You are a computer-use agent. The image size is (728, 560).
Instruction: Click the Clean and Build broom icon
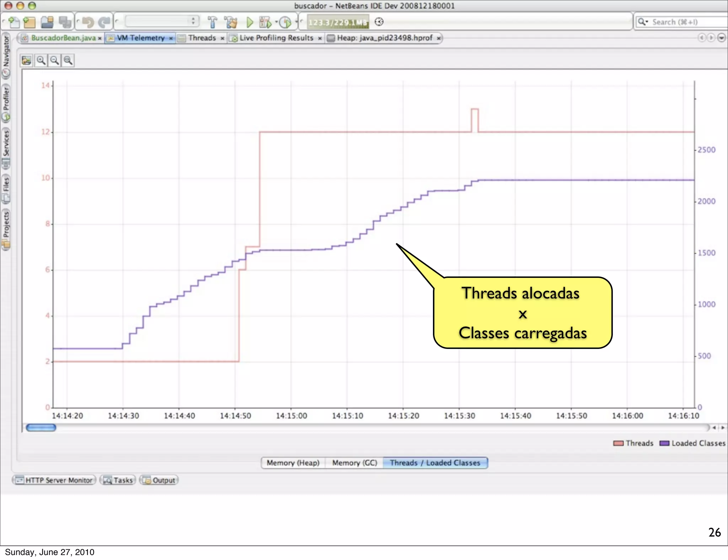[231, 22]
